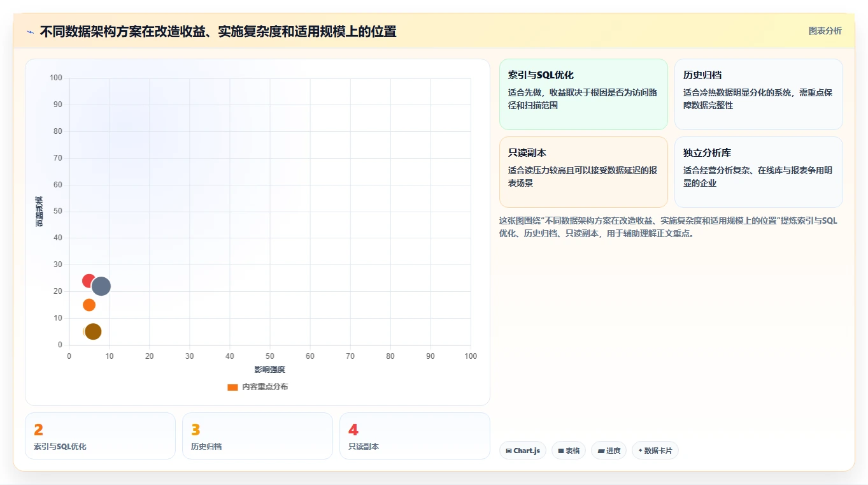Click the summary paragraph starting 这张图围绕
Viewport: 868px width, 485px height.
click(x=669, y=227)
